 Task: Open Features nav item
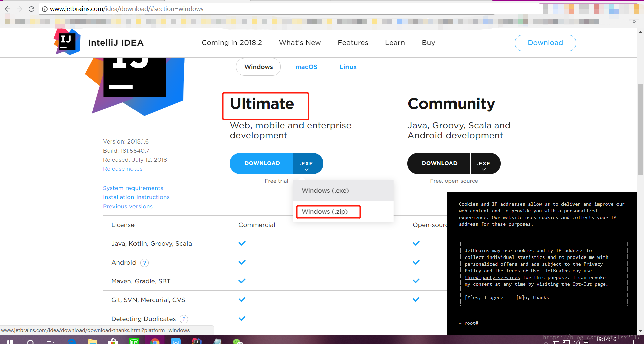(353, 43)
